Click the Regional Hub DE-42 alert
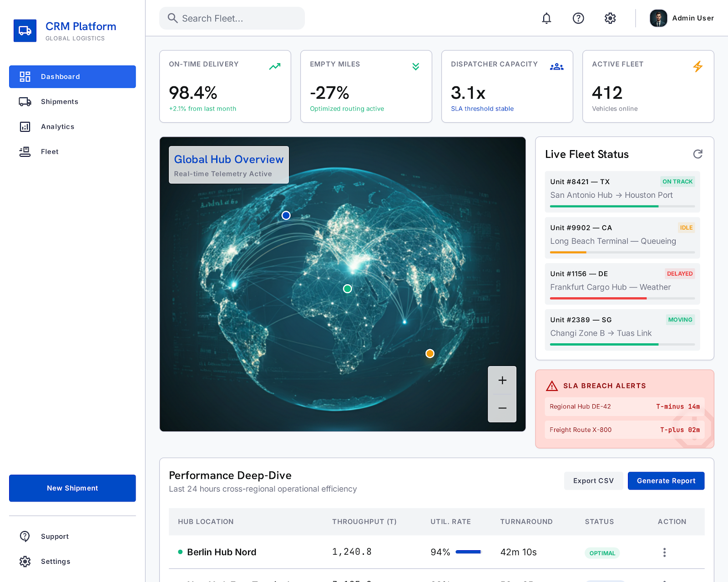Screen dimensions: 728x582 point(625,407)
